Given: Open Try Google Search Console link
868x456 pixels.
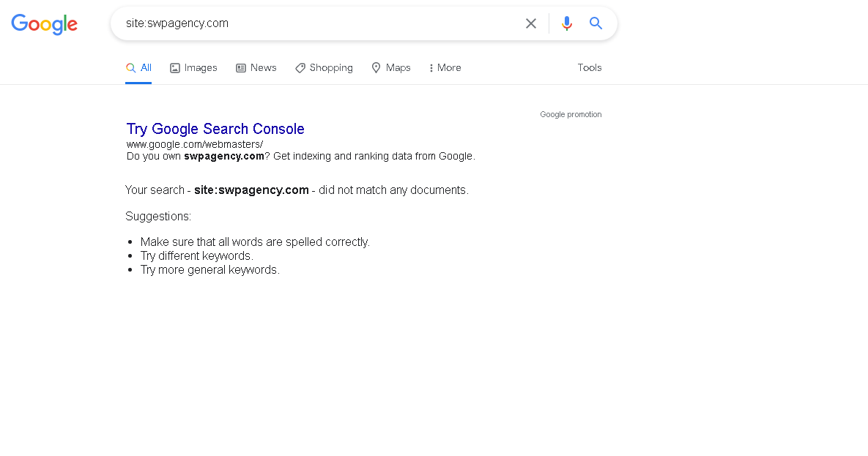Looking at the screenshot, I should click(x=215, y=129).
